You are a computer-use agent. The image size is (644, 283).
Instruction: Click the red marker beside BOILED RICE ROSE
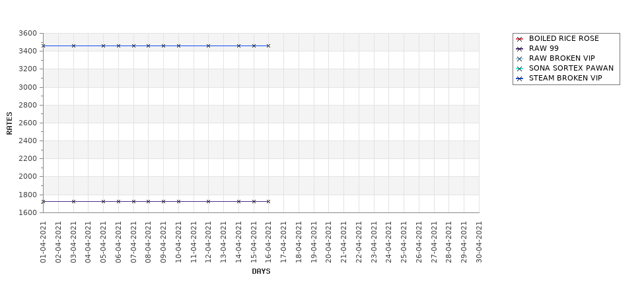point(520,39)
